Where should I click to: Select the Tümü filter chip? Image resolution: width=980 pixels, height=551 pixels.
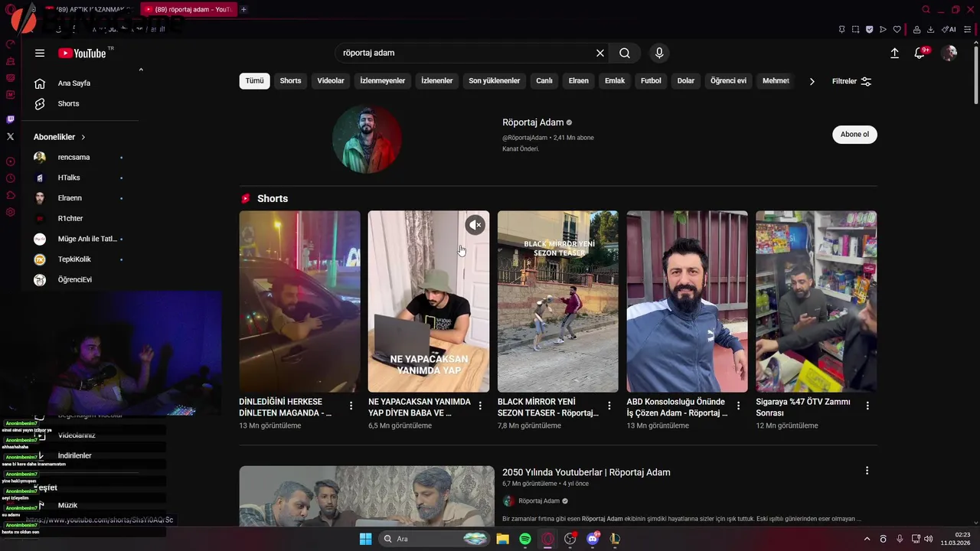point(254,80)
